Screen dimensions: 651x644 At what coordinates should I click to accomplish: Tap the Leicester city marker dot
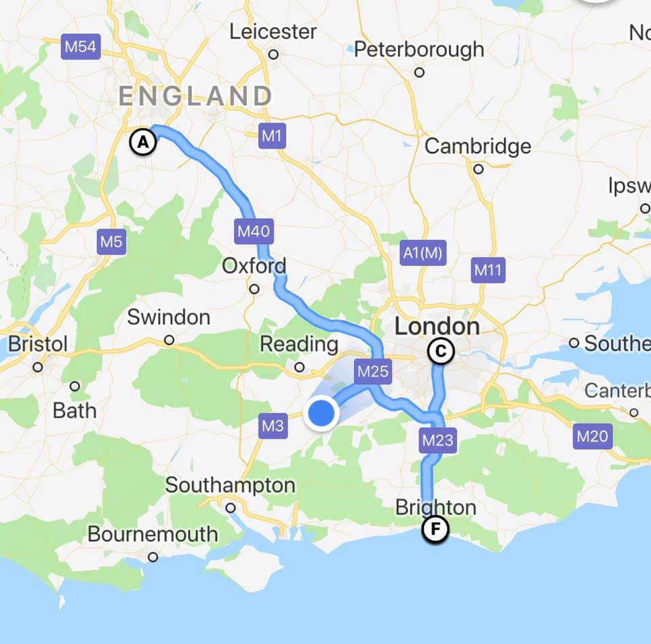[273, 54]
